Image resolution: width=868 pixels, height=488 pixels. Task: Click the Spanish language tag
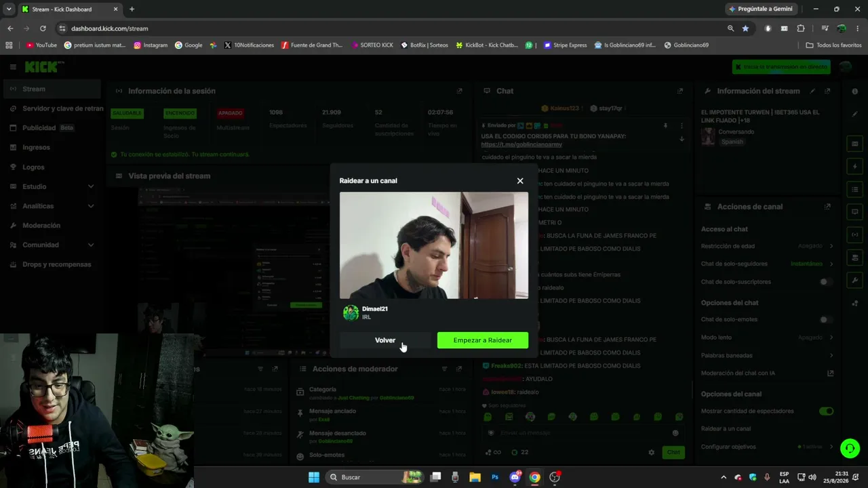point(732,142)
